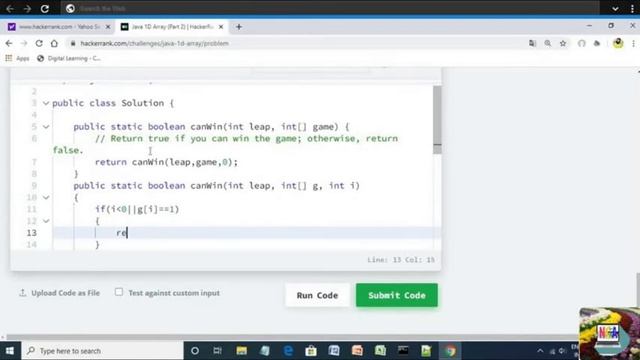
Task: Collapse the canWin method fold on line 5
Action: coord(46,127)
